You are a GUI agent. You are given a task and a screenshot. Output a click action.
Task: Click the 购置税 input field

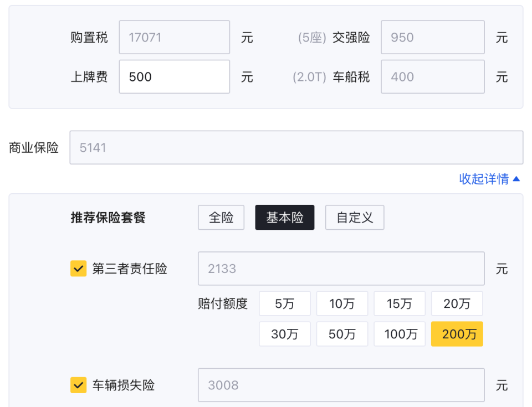click(x=174, y=37)
